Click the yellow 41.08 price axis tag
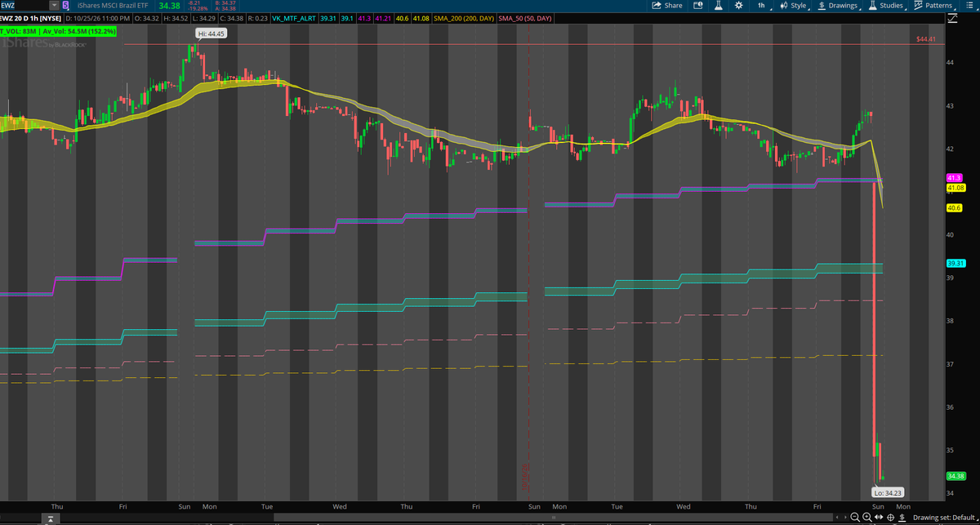 [956, 188]
